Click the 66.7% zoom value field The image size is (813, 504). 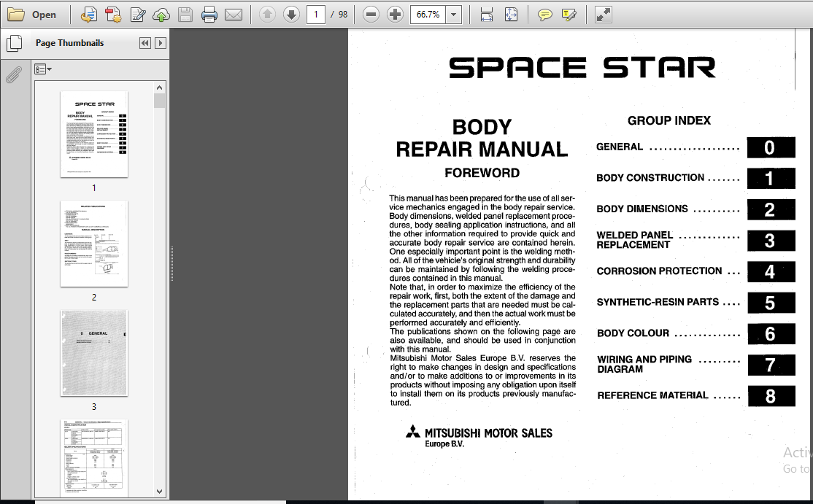428,15
